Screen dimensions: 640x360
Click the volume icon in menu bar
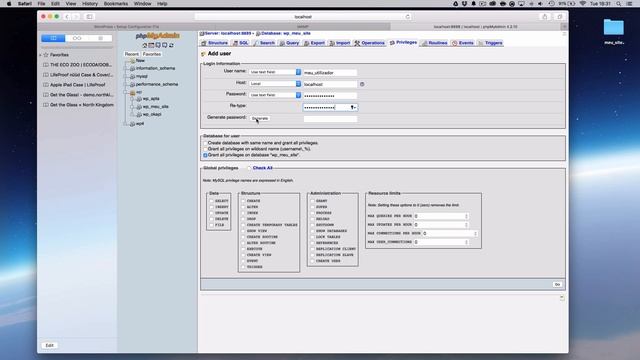coord(540,4)
